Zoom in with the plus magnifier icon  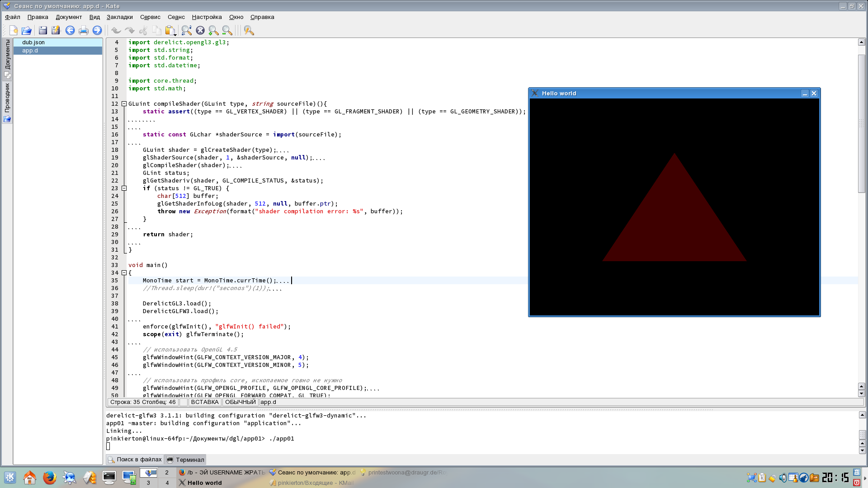pos(214,30)
